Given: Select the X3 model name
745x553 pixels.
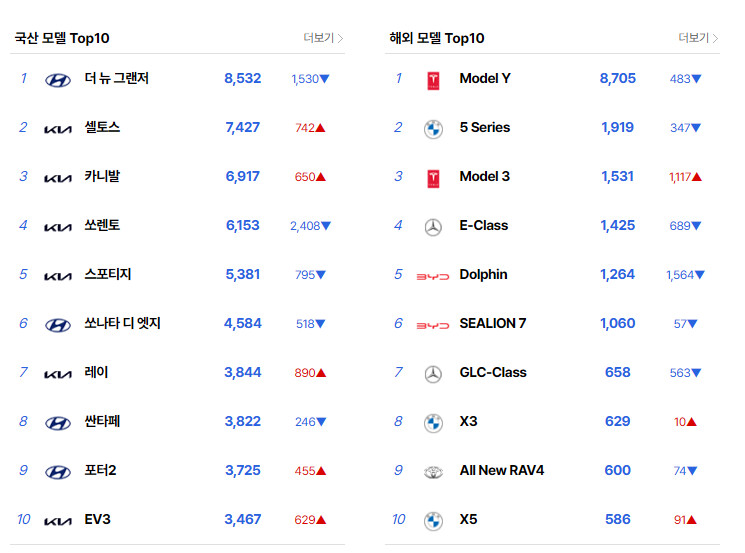Looking at the screenshot, I should 468,421.
